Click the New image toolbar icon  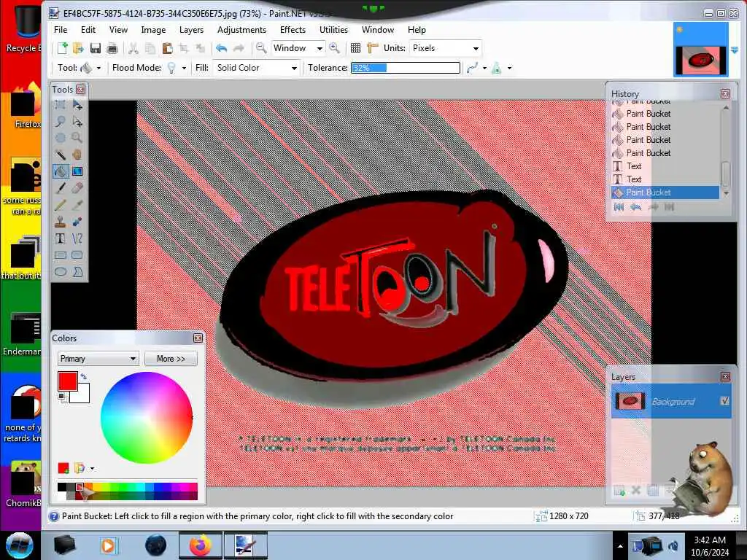tap(63, 48)
